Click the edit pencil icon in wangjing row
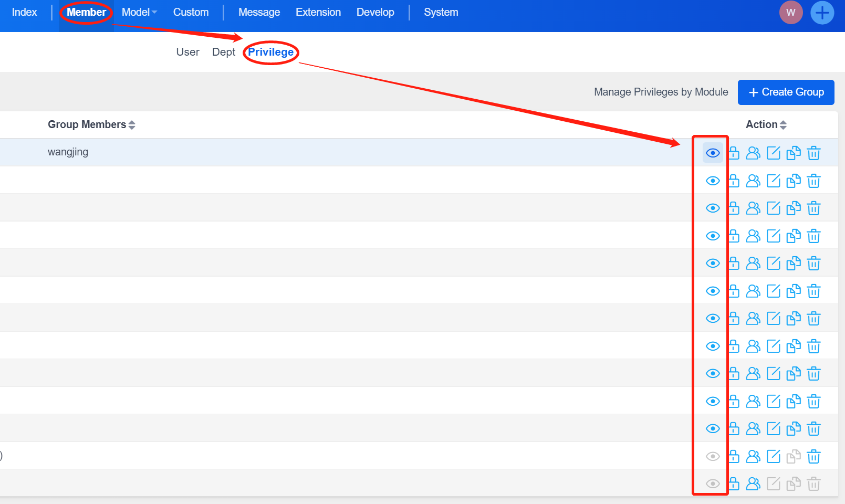 tap(774, 153)
